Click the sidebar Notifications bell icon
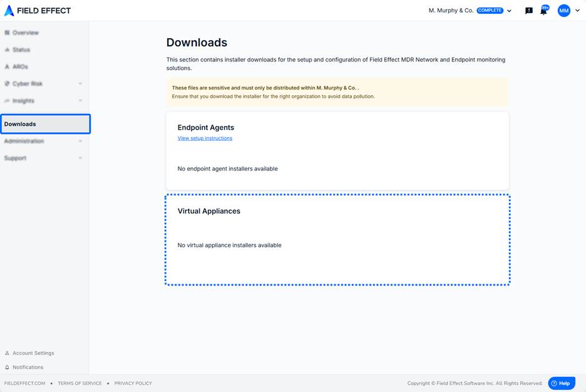This screenshot has width=586, height=392. (x=7, y=368)
